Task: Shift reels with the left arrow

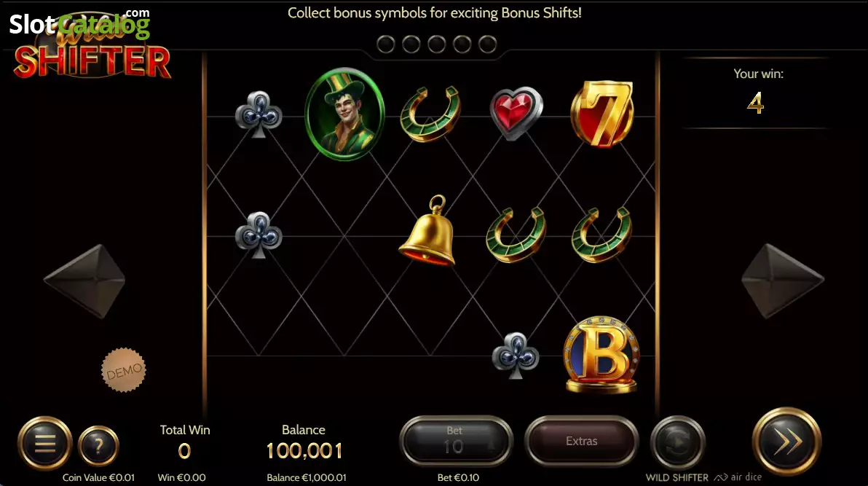Action: coord(84,281)
